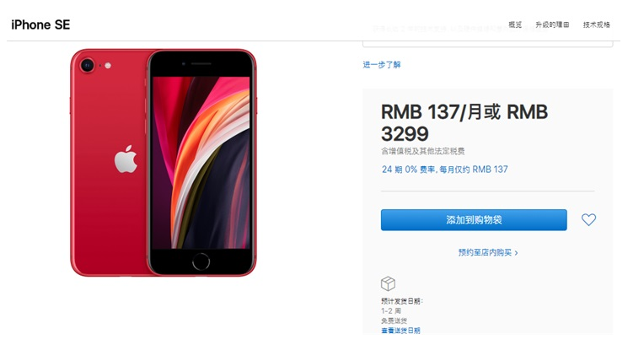This screenshot has width=644, height=361.
Task: Click the 预计发货日期 shipping estimate text
Action: [x=402, y=301]
